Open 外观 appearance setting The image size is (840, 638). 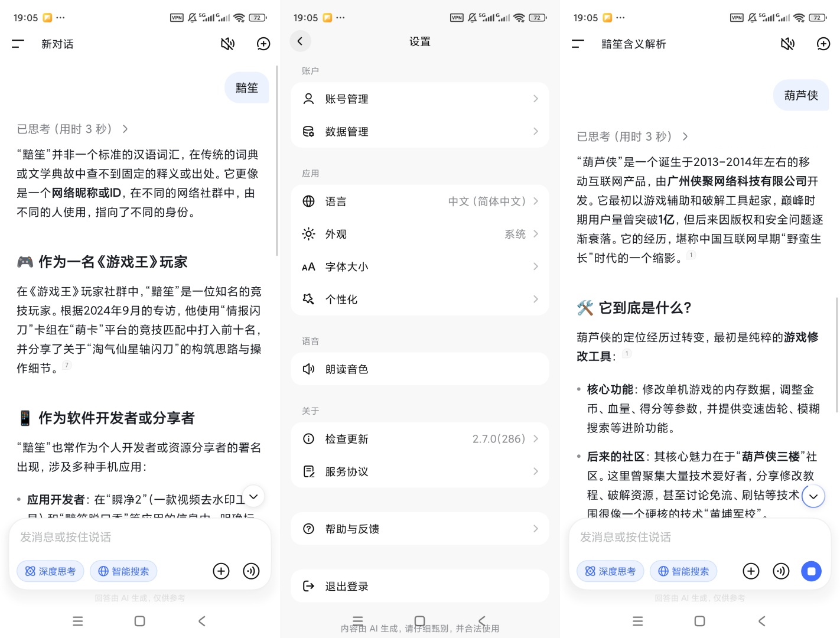[x=420, y=234]
